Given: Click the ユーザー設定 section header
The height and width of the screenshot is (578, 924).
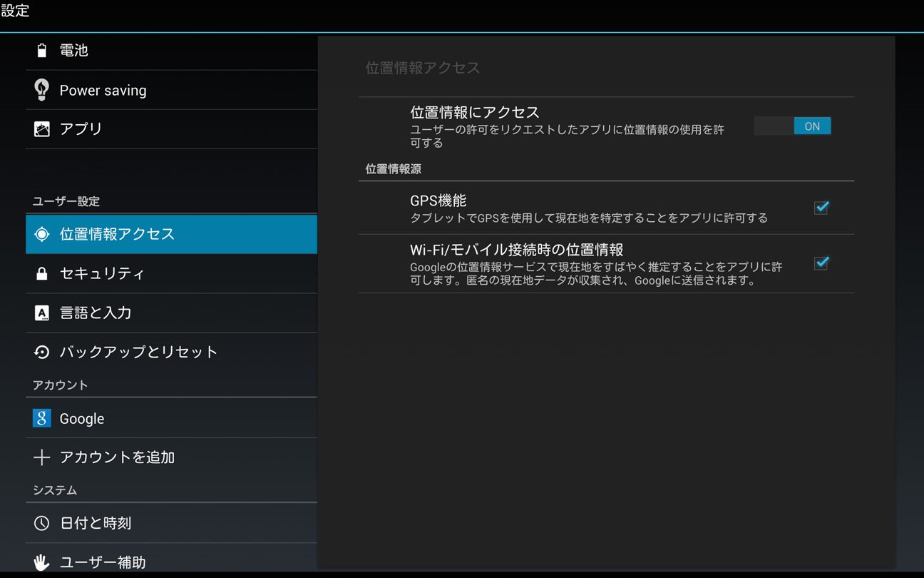Looking at the screenshot, I should coord(66,202).
